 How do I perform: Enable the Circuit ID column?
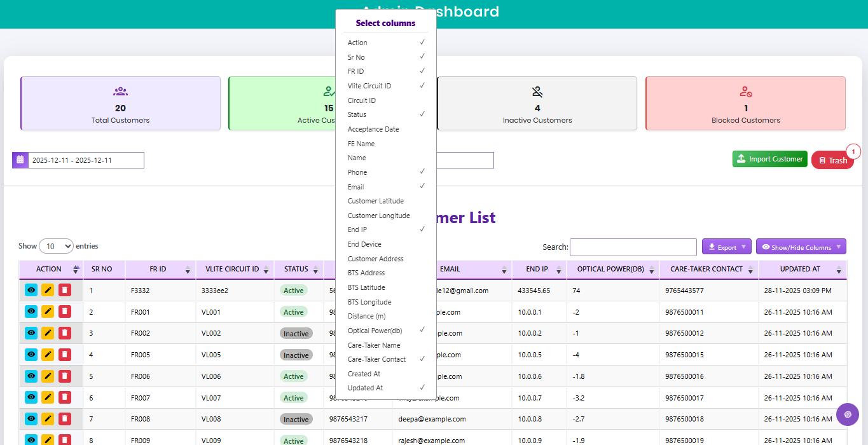coord(386,100)
